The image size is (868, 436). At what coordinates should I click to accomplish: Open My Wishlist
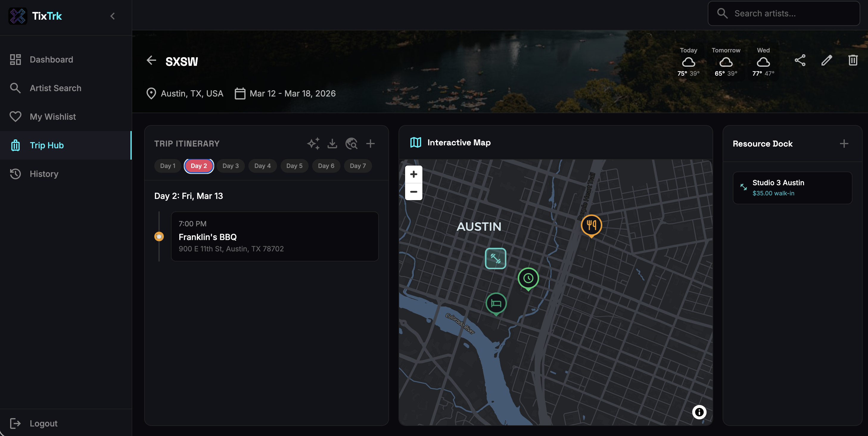click(66, 116)
